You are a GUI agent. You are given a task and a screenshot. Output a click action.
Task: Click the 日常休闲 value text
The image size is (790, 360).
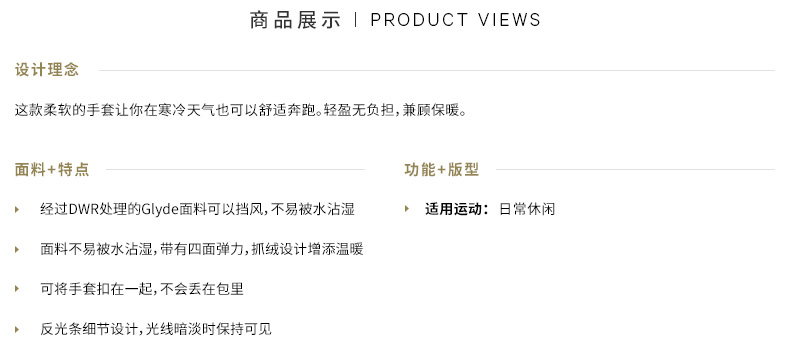point(527,209)
